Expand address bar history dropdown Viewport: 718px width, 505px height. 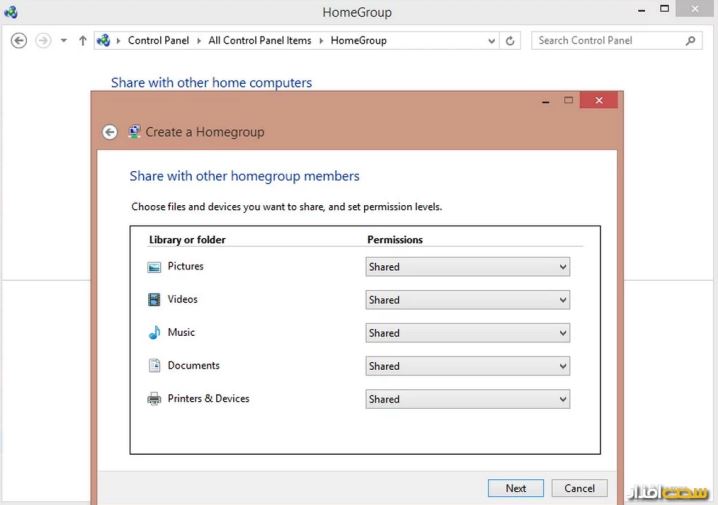pos(491,41)
